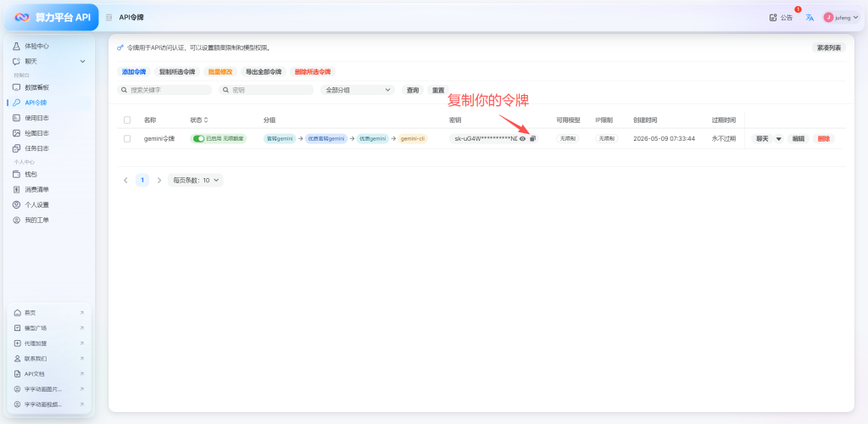This screenshot has height=424, width=868.
Task: Click the language translate icon in header
Action: (810, 18)
